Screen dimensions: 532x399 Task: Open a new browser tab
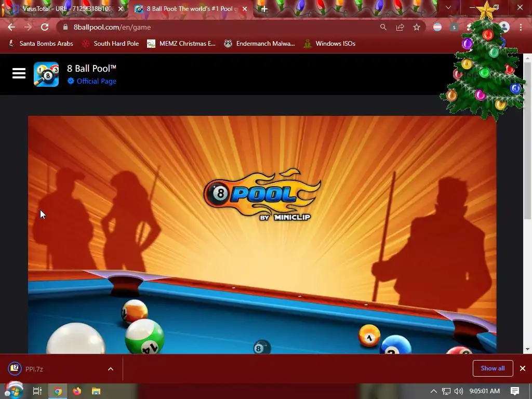264,9
